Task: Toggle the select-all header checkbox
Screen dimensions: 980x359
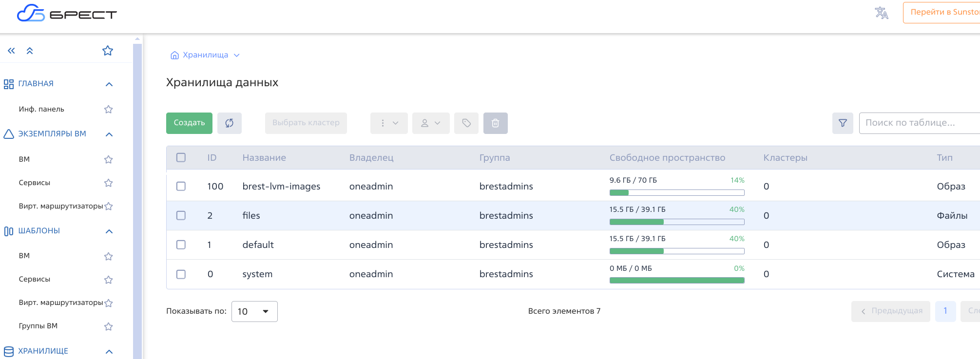Action: click(x=181, y=157)
